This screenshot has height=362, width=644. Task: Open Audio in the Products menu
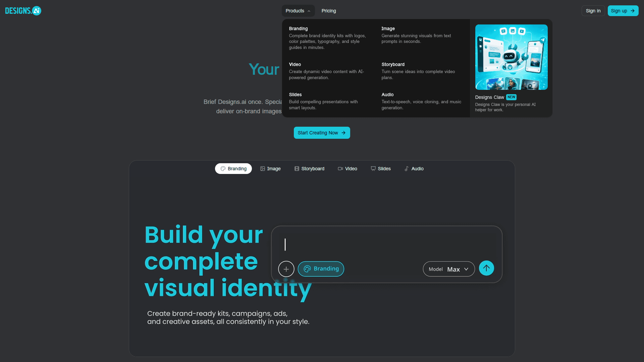click(x=422, y=101)
